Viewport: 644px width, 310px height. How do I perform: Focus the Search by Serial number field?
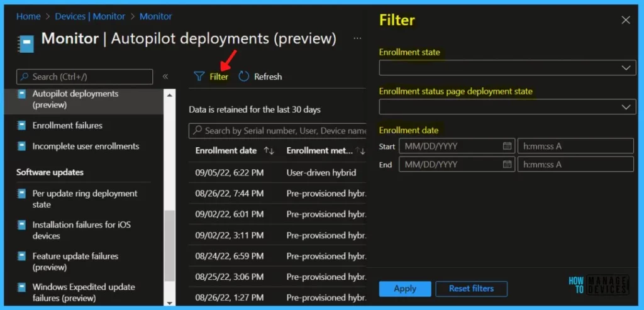coord(277,131)
